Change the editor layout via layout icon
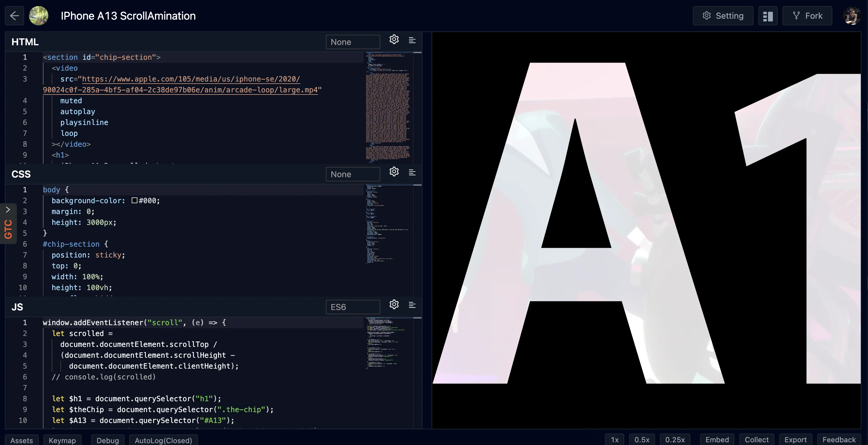Viewport: 868px width, 445px height. pyautogui.click(x=768, y=15)
